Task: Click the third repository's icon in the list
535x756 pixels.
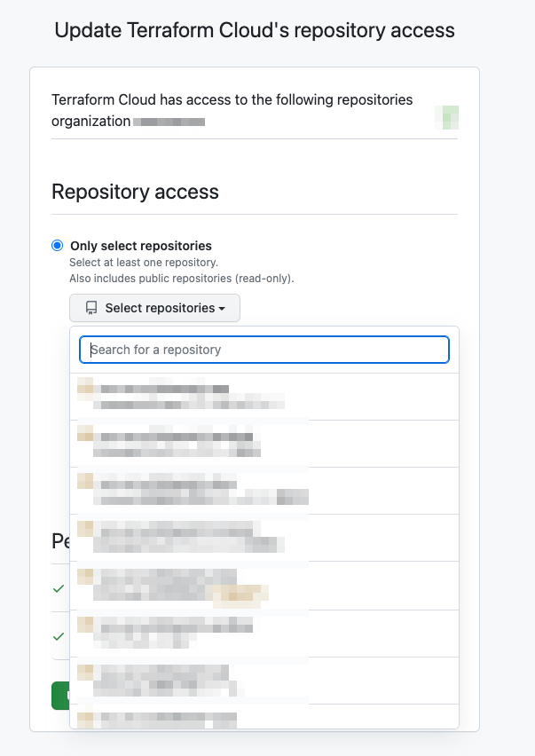Action: 85,481
